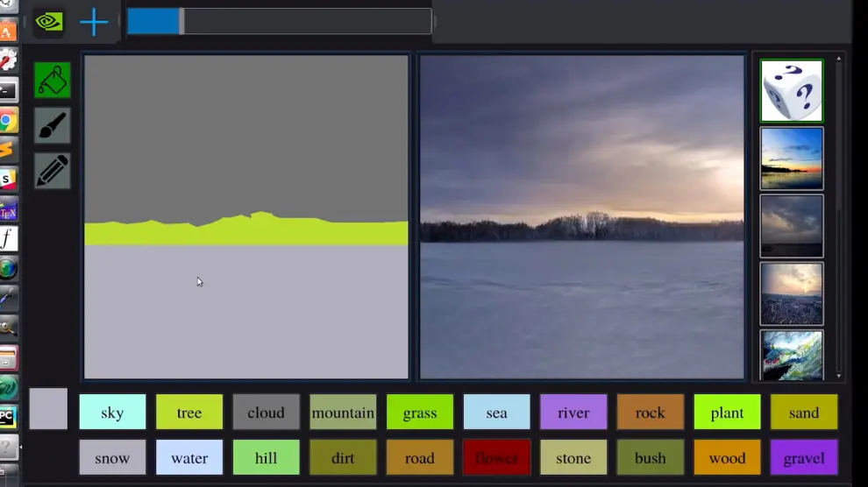
Task: Select the sky label color
Action: [112, 412]
